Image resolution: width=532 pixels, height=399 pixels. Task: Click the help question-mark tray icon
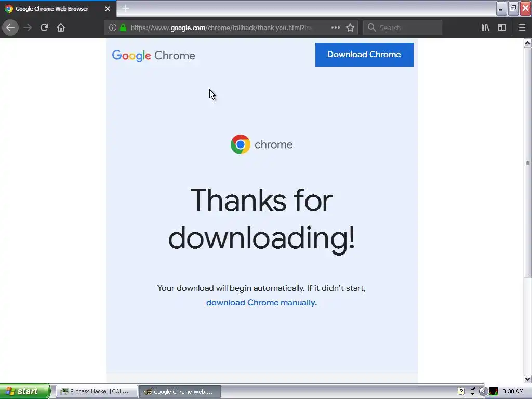(461, 392)
